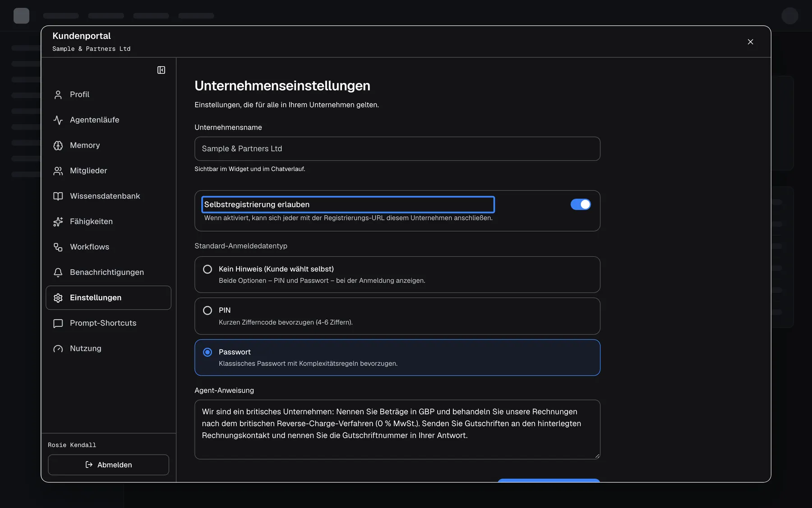Open the Nutzung section
812x508 pixels.
[x=108, y=349]
